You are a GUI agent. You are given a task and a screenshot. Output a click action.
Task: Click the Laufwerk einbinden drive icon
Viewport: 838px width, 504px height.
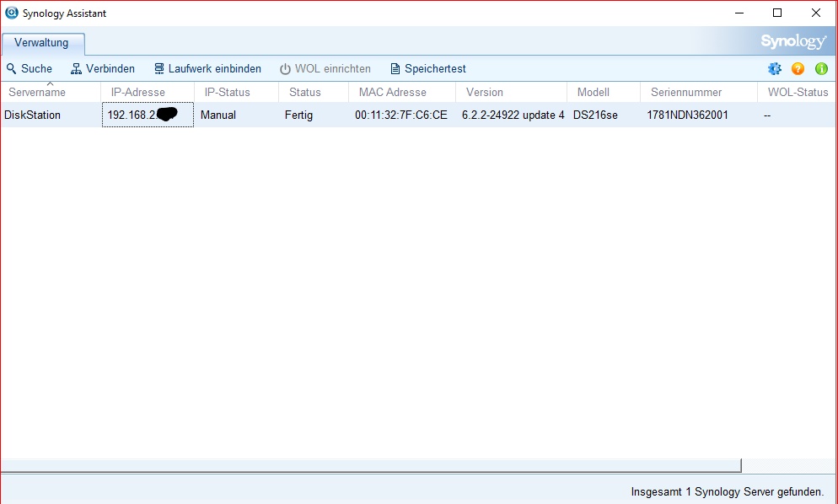159,69
